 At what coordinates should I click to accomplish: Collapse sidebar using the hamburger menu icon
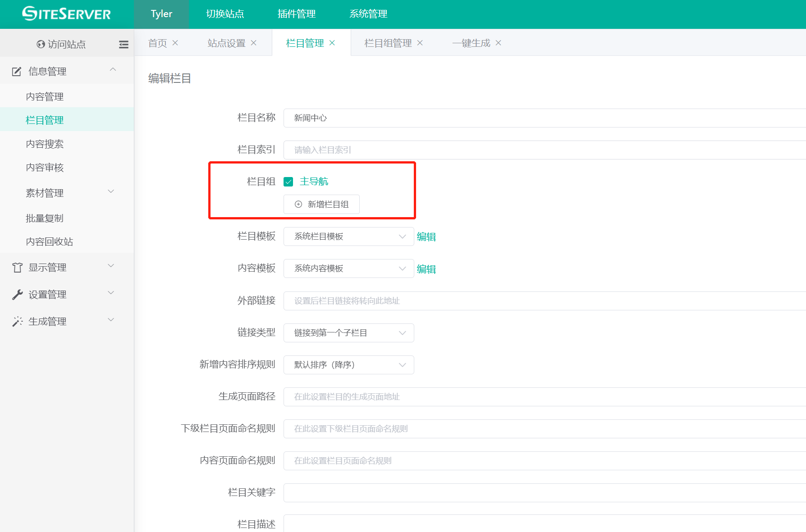pyautogui.click(x=124, y=44)
